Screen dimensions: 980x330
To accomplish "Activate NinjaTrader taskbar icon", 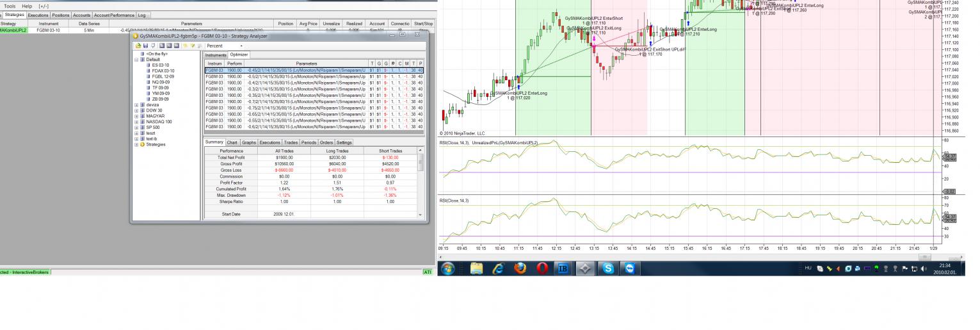I will coord(586,268).
